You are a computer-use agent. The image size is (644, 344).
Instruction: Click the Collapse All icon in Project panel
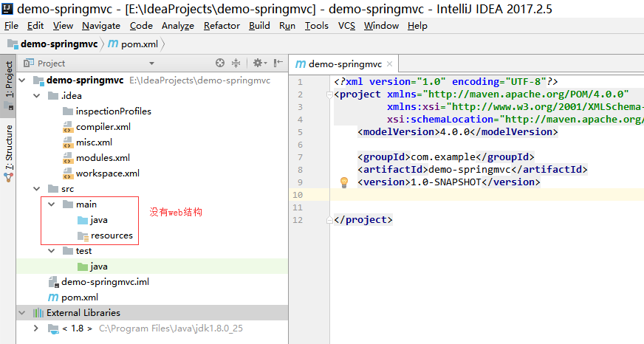[236, 63]
